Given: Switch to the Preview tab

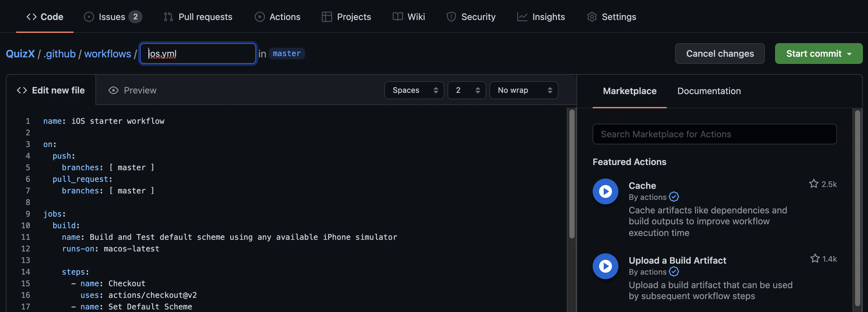Looking at the screenshot, I should [x=133, y=90].
